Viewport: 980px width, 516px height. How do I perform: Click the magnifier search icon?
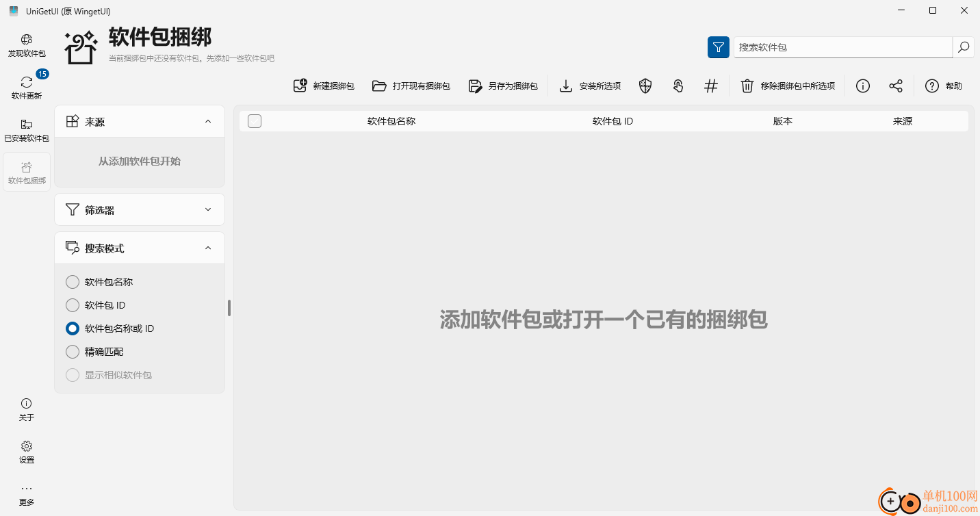[x=964, y=47]
